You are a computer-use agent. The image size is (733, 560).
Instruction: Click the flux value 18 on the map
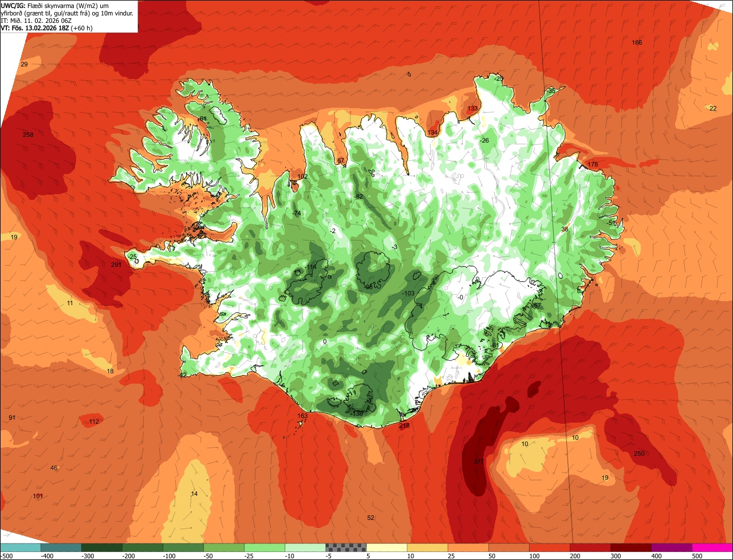point(111,371)
